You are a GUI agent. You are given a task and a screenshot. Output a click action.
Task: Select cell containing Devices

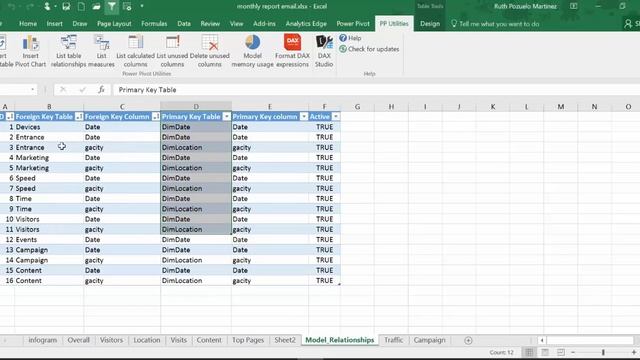pos(49,127)
